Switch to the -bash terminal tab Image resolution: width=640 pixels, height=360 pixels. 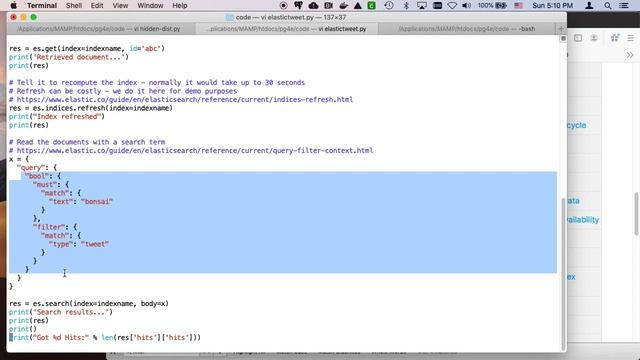tap(466, 29)
